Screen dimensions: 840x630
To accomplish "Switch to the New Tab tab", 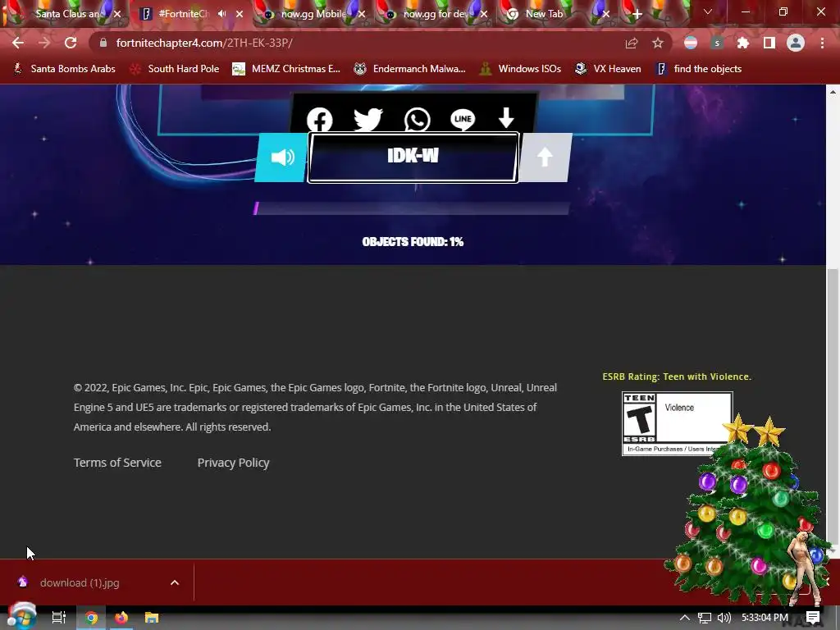I will click(x=545, y=14).
